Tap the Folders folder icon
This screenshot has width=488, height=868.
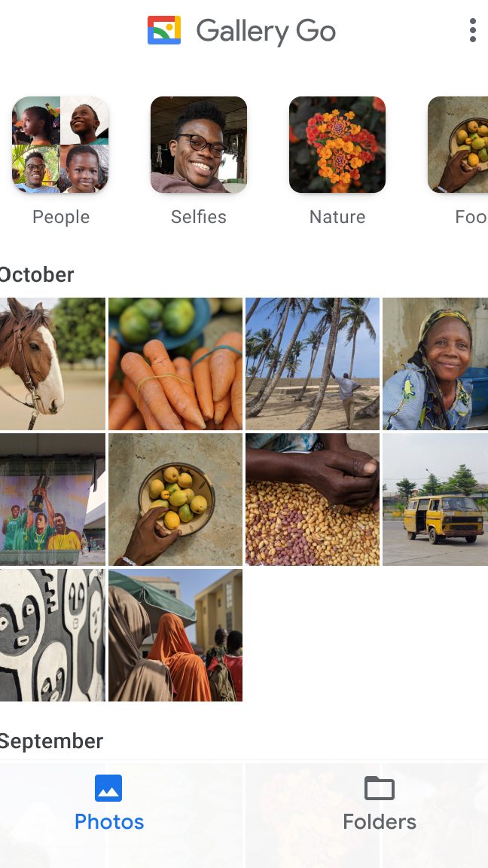[x=380, y=787]
